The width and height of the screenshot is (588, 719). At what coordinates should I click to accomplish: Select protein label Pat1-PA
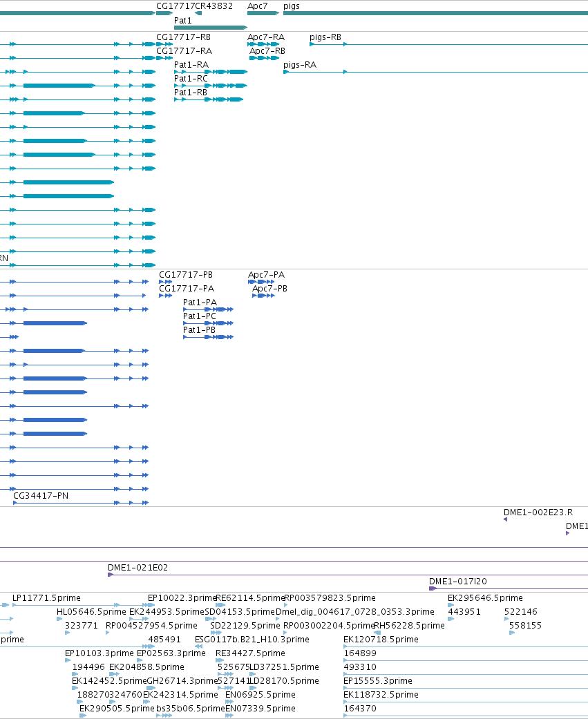[200, 303]
